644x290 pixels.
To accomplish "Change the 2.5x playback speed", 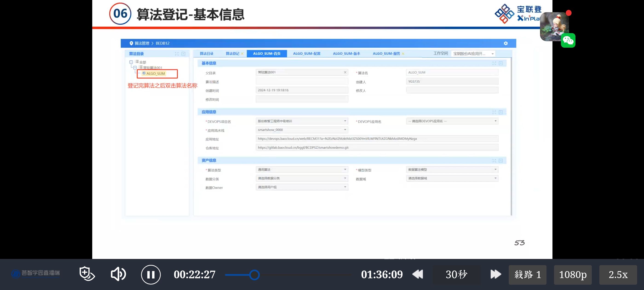I will 618,275.
